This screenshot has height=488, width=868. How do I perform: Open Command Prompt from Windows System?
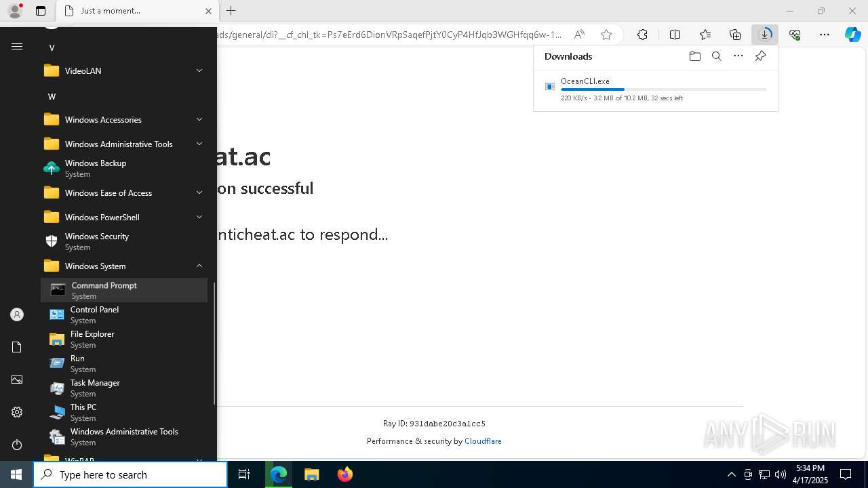[124, 290]
